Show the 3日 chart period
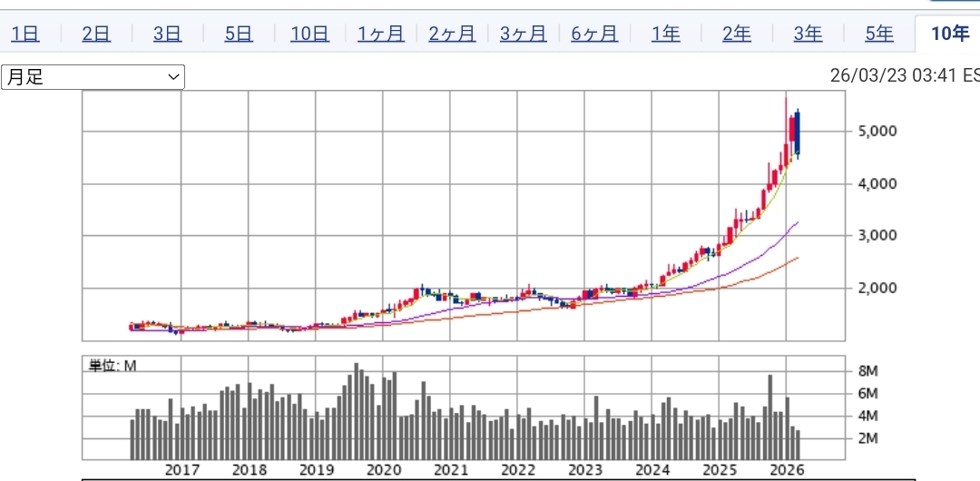This screenshot has width=980, height=481. (167, 34)
